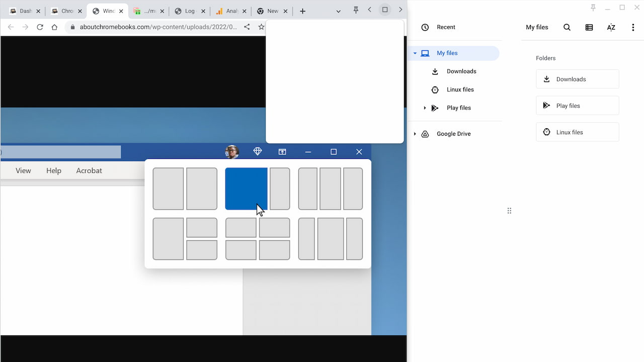
Task: Open the Downloads folder card
Action: coord(578,79)
